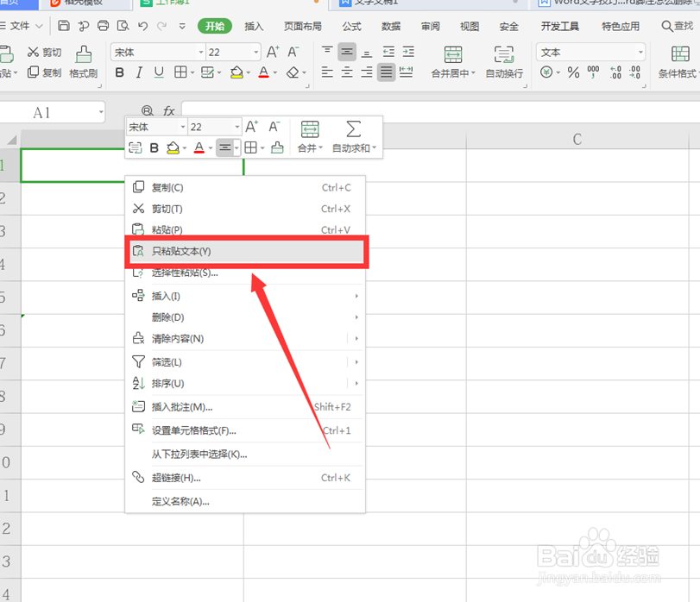This screenshot has width=700, height=602.
Task: Align text to top
Action: click(x=327, y=52)
